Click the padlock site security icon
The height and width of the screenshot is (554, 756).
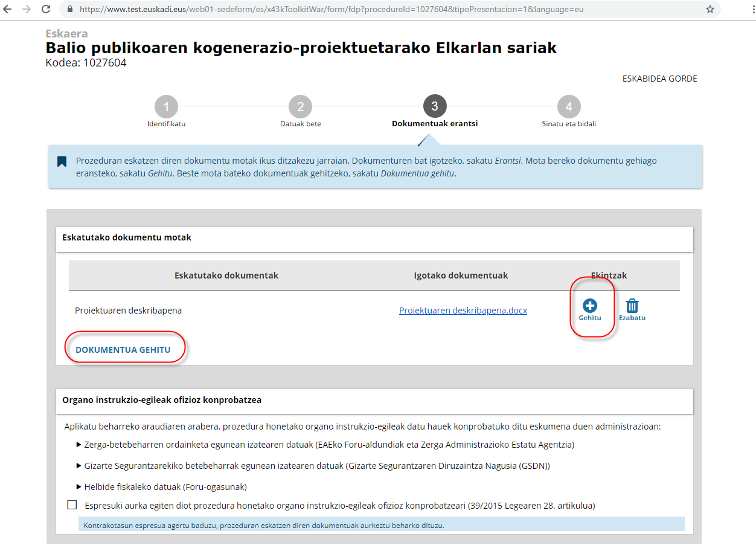coord(69,10)
